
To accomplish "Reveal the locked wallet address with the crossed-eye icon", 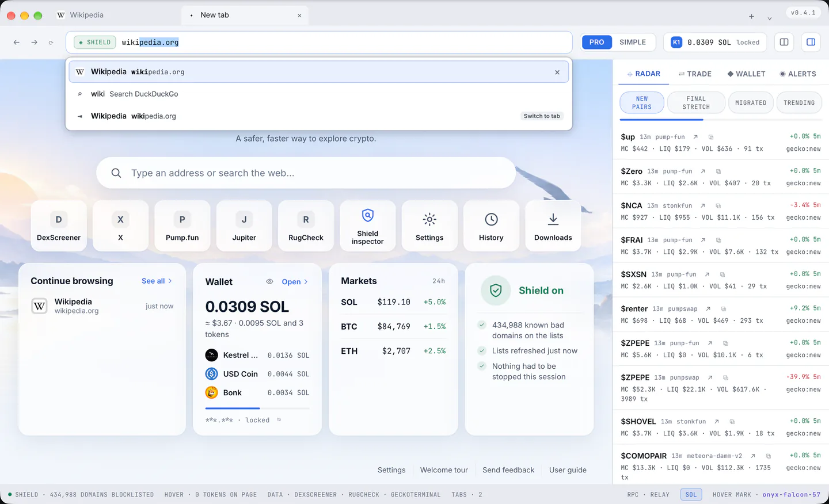I will [279, 420].
